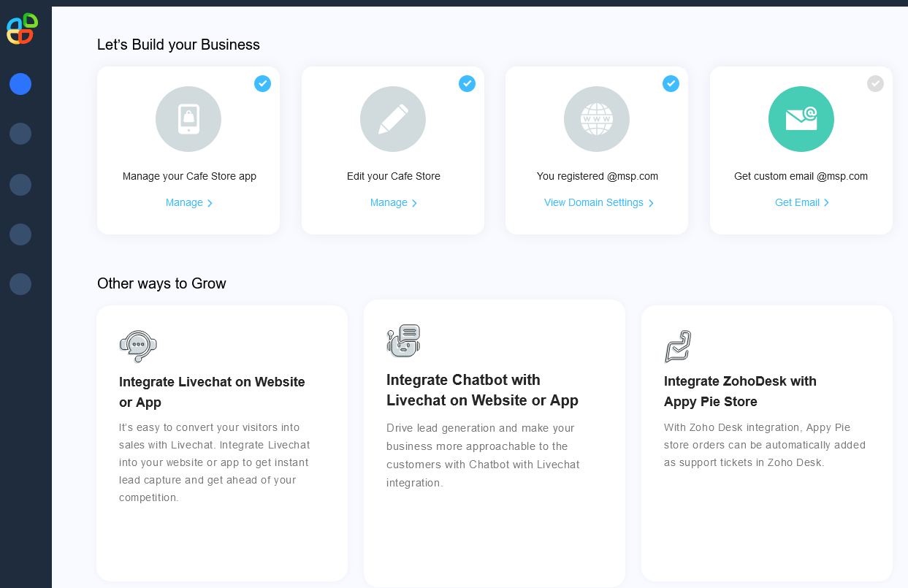
Task: Select the bottom-most gray sidebar circle
Action: tap(20, 284)
